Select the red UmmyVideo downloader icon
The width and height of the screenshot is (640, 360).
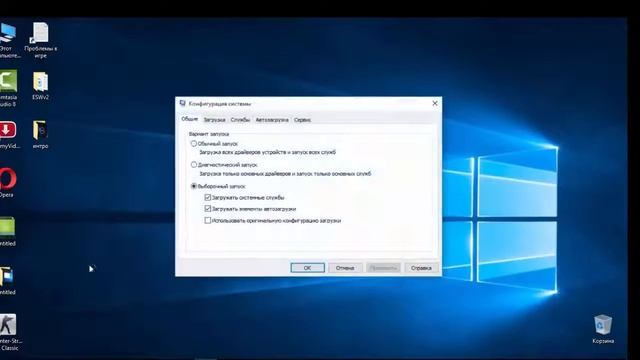(x=8, y=130)
